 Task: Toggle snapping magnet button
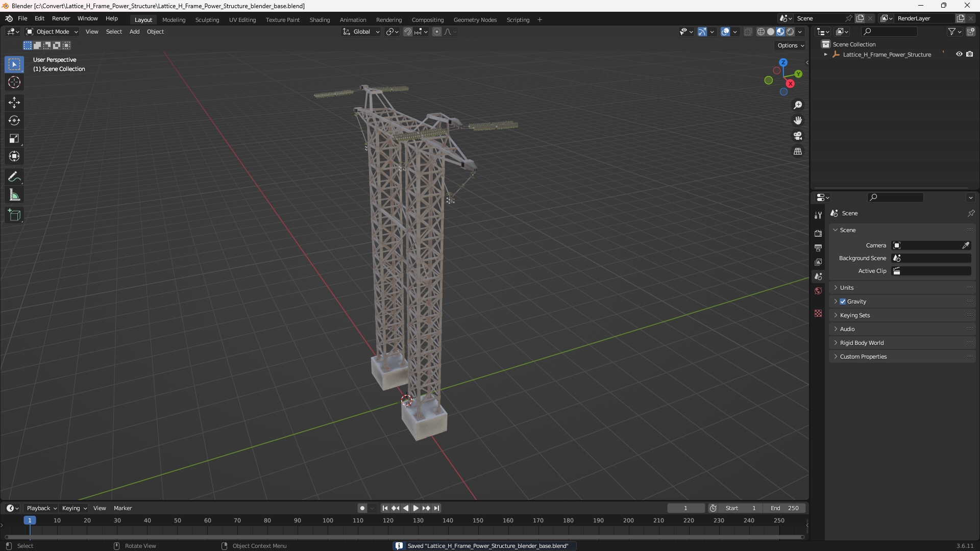(408, 32)
